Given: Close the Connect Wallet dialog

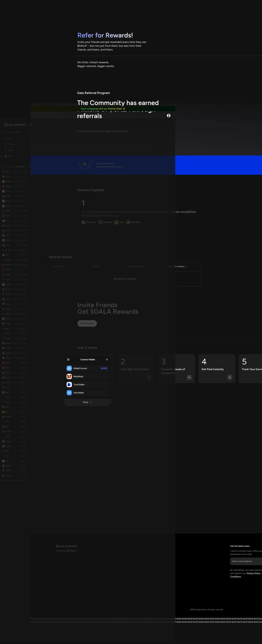Looking at the screenshot, I should point(107,360).
